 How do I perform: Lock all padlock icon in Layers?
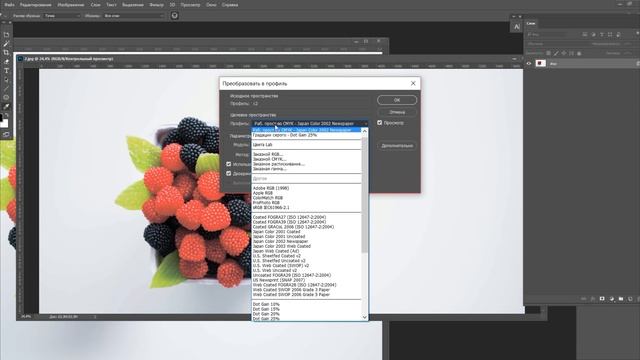[x=579, y=53]
